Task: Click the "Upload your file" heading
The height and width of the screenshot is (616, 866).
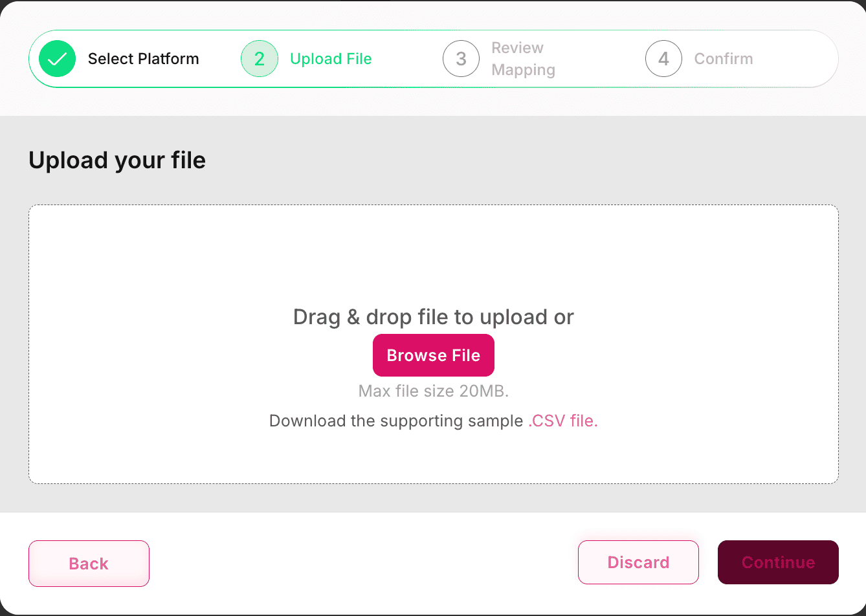Action: 117,160
